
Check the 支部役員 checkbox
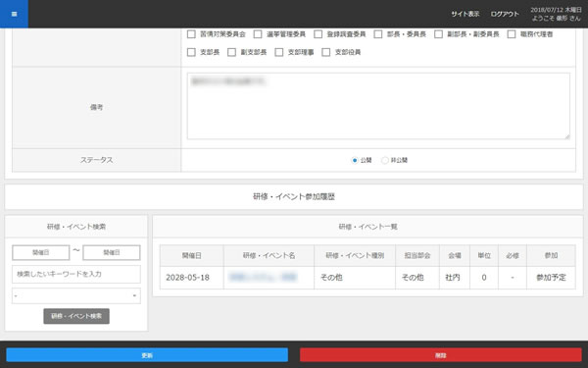point(326,52)
